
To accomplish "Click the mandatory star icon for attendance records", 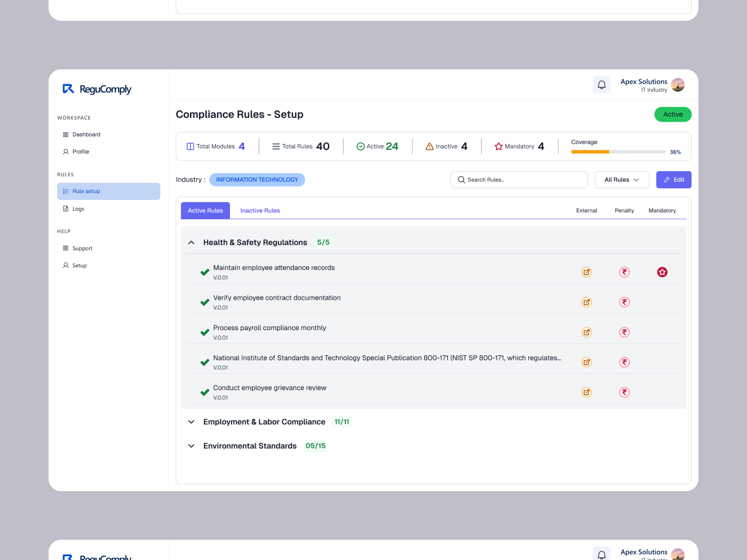I will tap(662, 272).
